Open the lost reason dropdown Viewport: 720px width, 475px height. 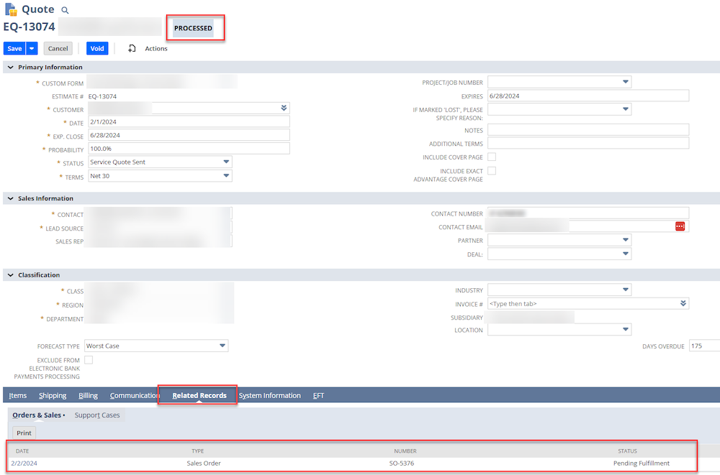(559, 109)
